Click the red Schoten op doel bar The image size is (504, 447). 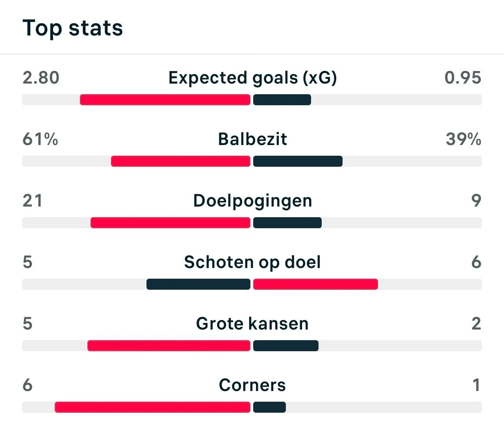tap(315, 284)
